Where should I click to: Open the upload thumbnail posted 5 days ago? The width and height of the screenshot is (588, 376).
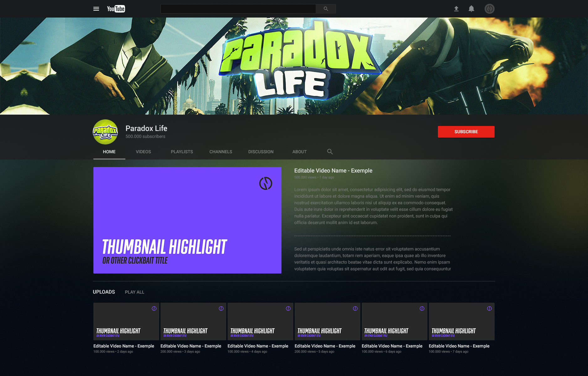pos(328,321)
